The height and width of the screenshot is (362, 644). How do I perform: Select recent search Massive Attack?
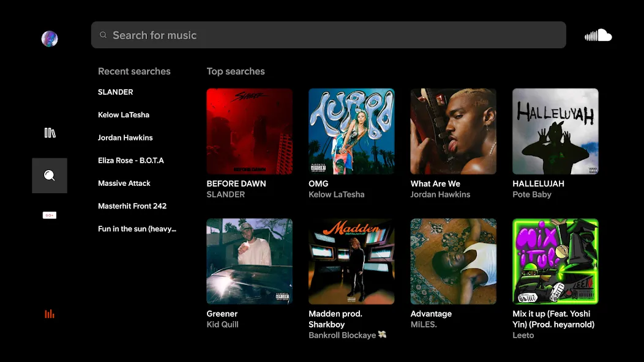pyautogui.click(x=124, y=183)
